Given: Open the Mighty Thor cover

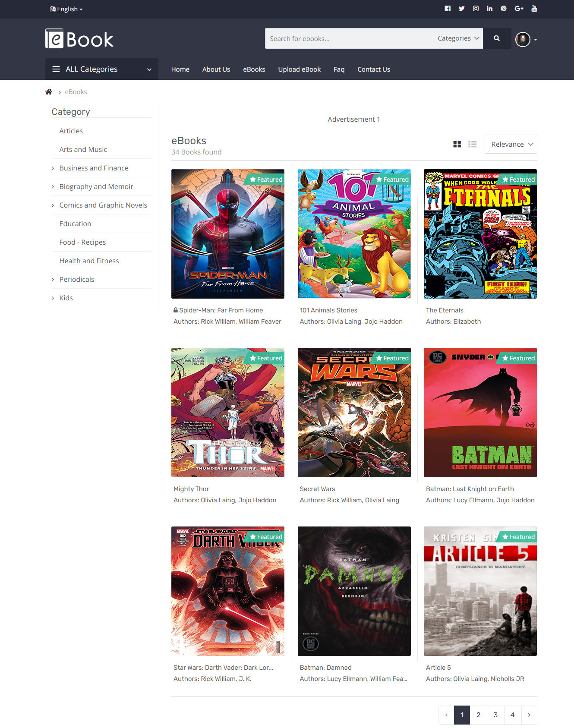Looking at the screenshot, I should (228, 413).
